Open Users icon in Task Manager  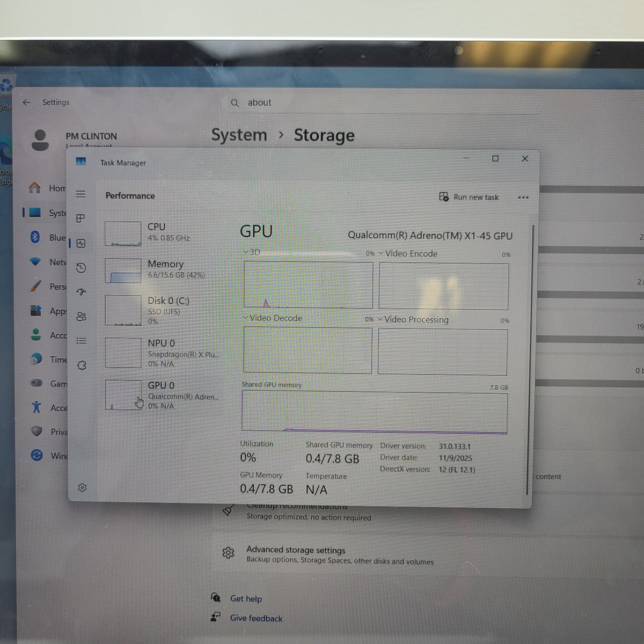[82, 317]
